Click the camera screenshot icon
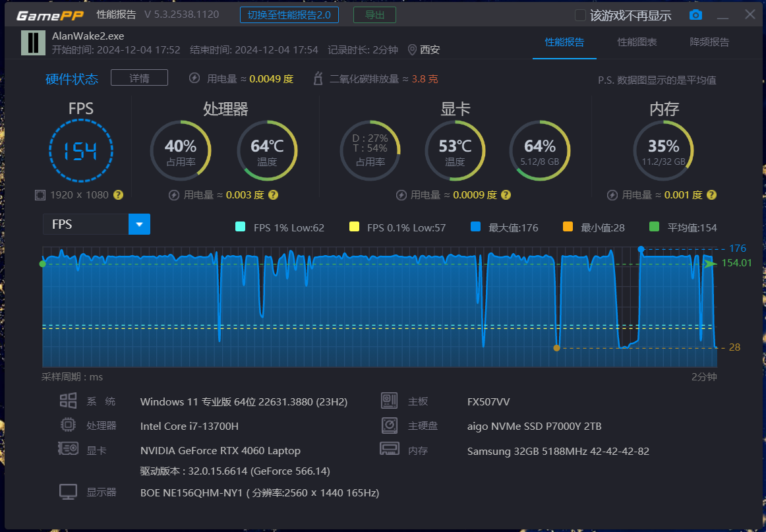The image size is (766, 532). pos(695,15)
